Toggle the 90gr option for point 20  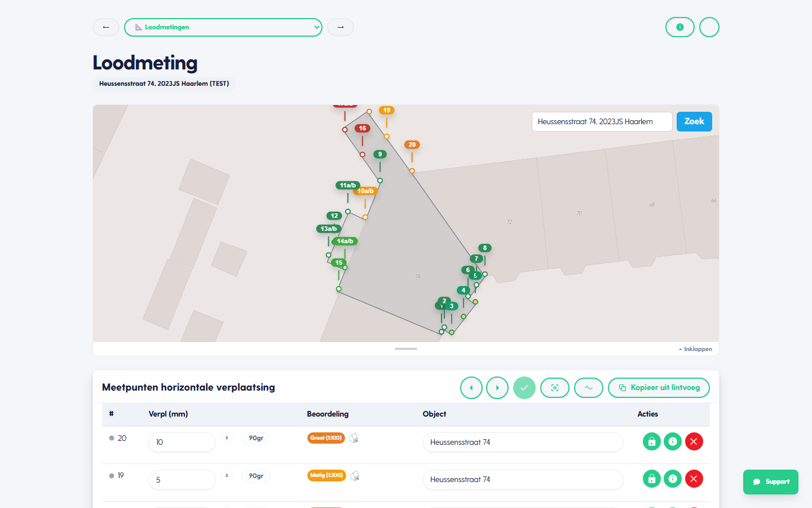tap(256, 438)
